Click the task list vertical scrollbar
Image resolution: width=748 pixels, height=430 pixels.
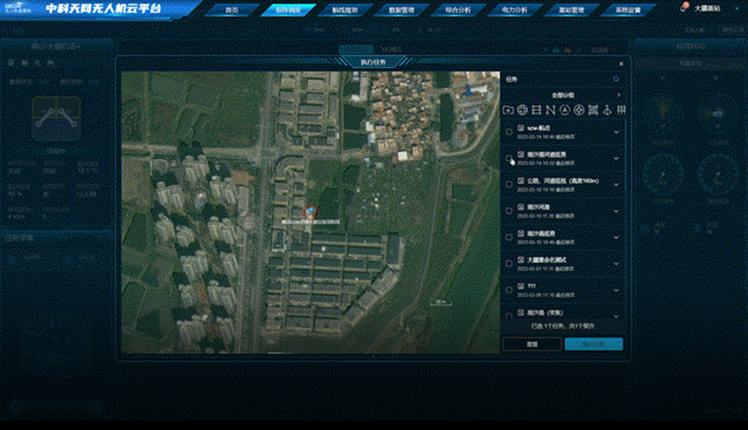[626, 200]
